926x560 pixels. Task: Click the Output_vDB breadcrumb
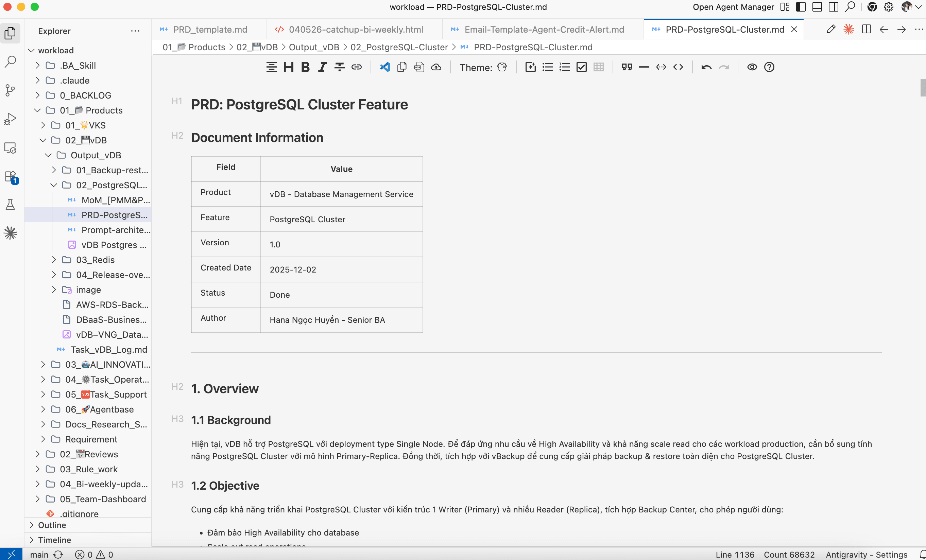tap(314, 47)
